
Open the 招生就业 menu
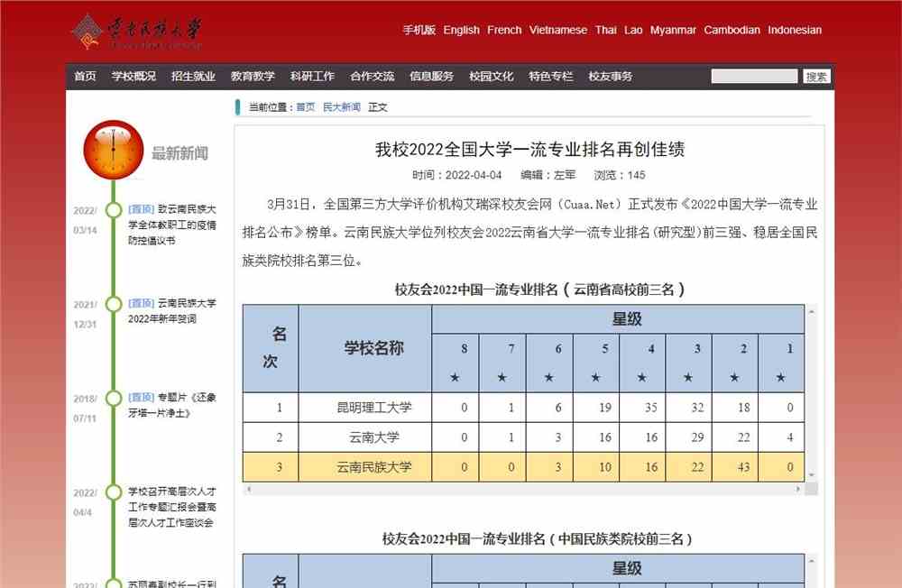[x=193, y=76]
